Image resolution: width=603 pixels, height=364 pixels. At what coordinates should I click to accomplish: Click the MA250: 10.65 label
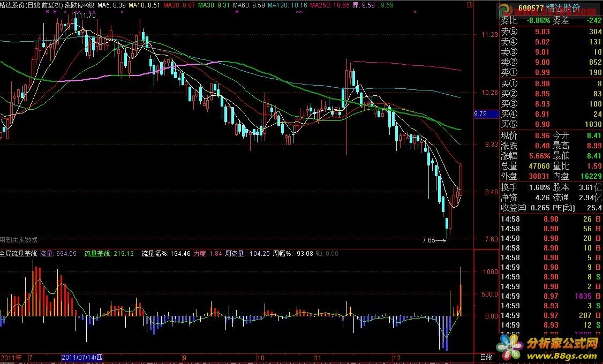[x=330, y=5]
